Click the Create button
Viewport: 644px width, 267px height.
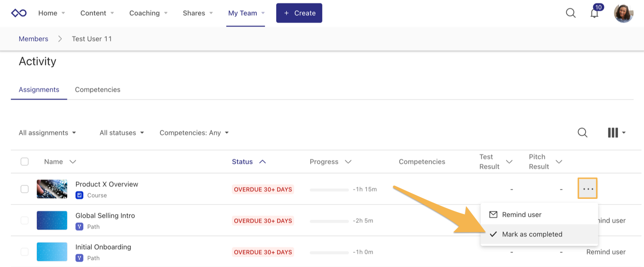(x=299, y=13)
